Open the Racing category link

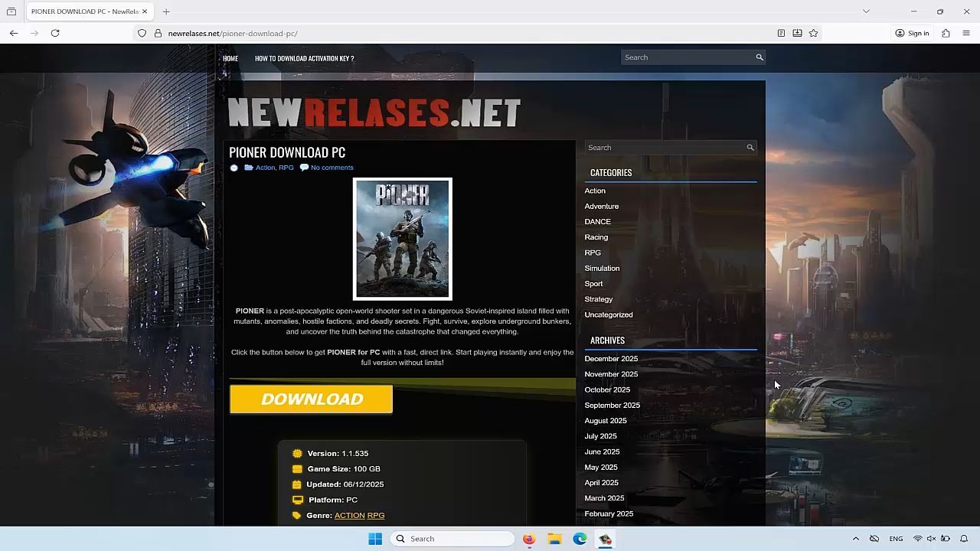pos(596,237)
